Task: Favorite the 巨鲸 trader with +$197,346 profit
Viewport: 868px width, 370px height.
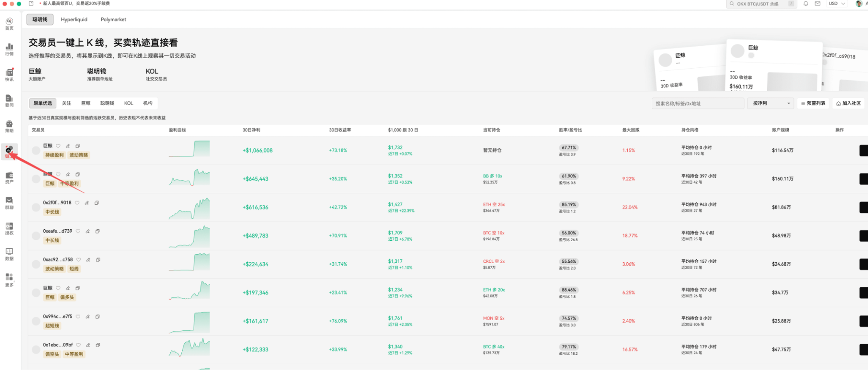Action: 58,288
